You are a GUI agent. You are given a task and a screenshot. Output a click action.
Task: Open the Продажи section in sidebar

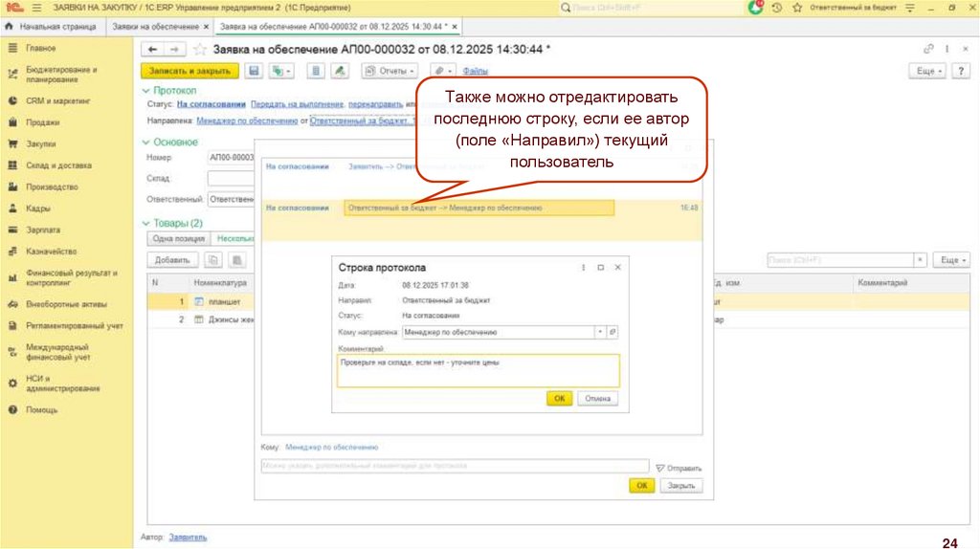pos(42,122)
